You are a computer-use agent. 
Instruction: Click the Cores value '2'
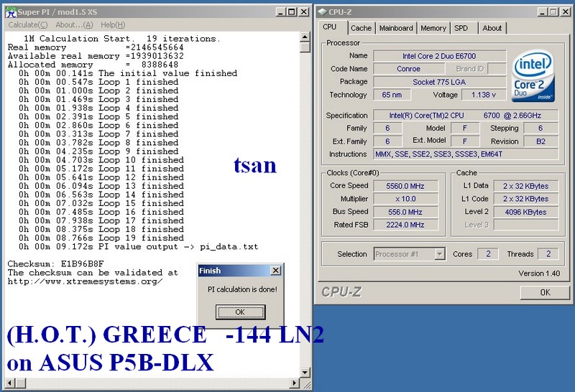(488, 254)
